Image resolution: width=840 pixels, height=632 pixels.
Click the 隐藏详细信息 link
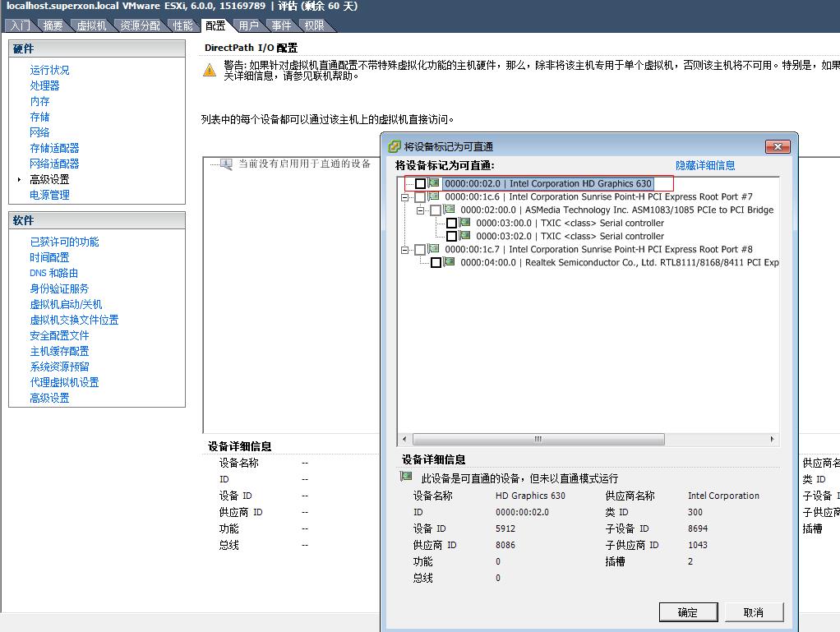pyautogui.click(x=705, y=165)
